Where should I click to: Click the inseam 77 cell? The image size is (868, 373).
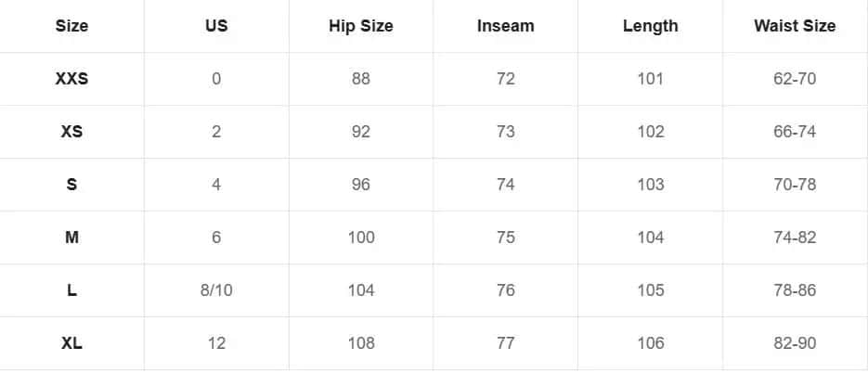pyautogui.click(x=506, y=343)
